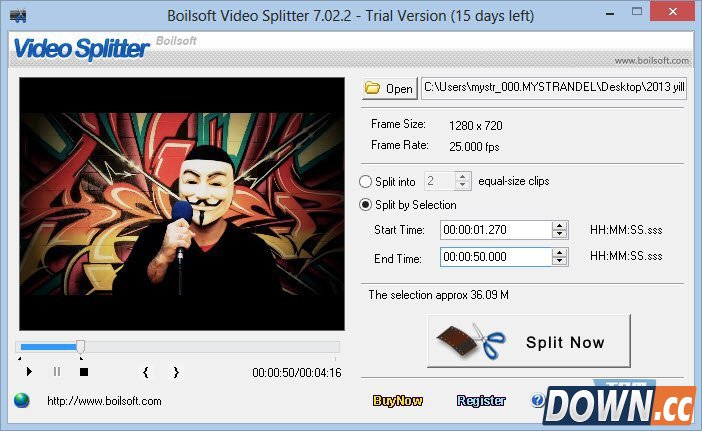The width and height of the screenshot is (702, 431).
Task: Pause the video playback
Action: click(x=57, y=371)
